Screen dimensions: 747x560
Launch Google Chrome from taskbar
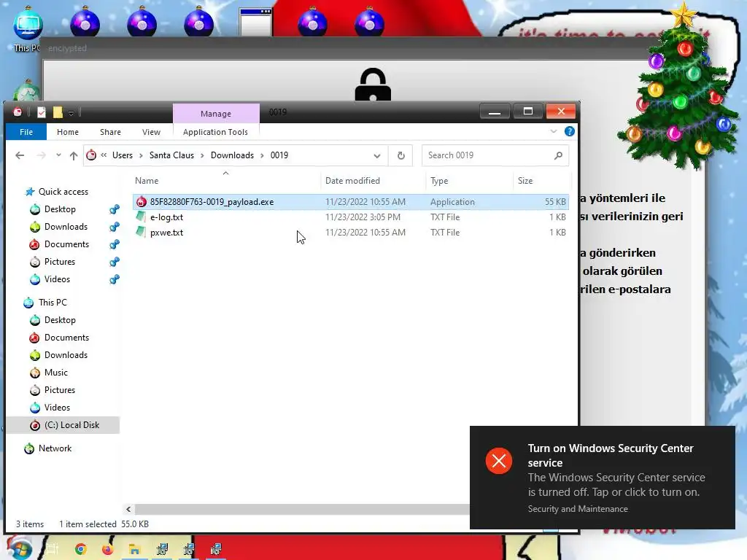(80, 549)
